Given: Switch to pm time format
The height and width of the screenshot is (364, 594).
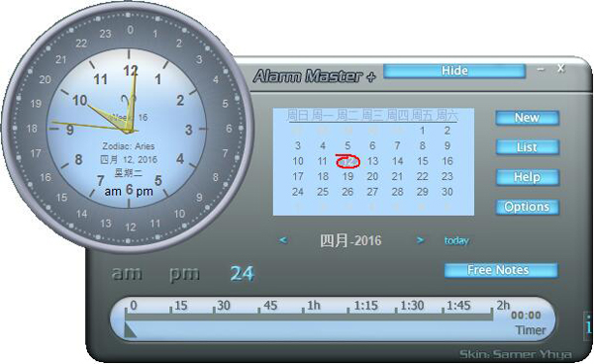Looking at the screenshot, I should [184, 274].
